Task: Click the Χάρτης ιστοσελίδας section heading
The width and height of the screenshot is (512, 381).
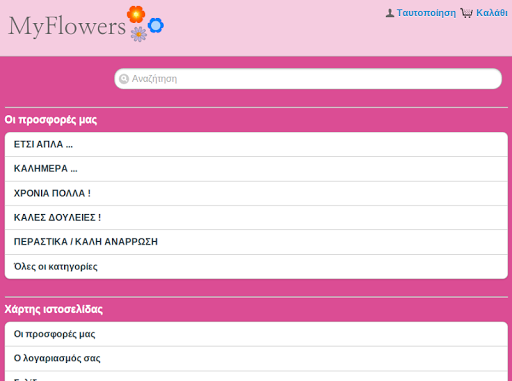Action: 54,309
